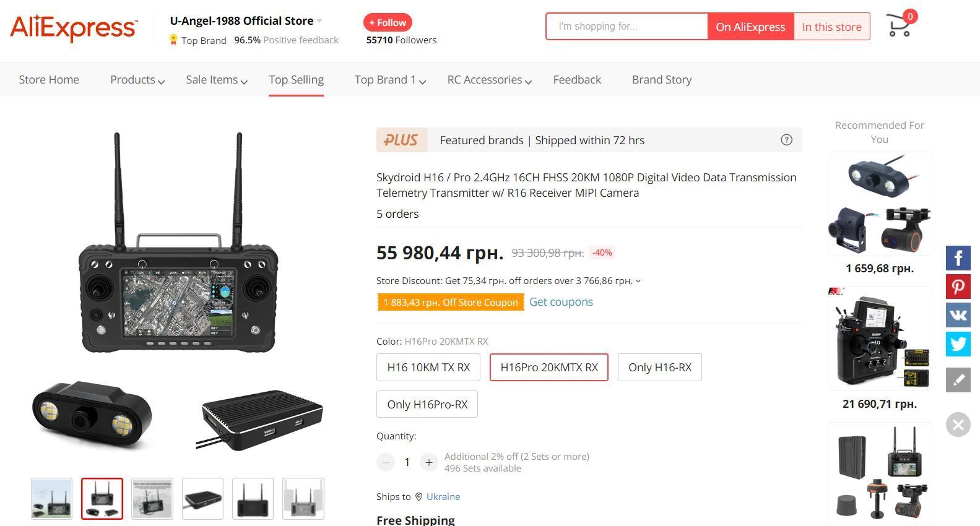
Task: Share product via VK icon
Action: click(958, 316)
